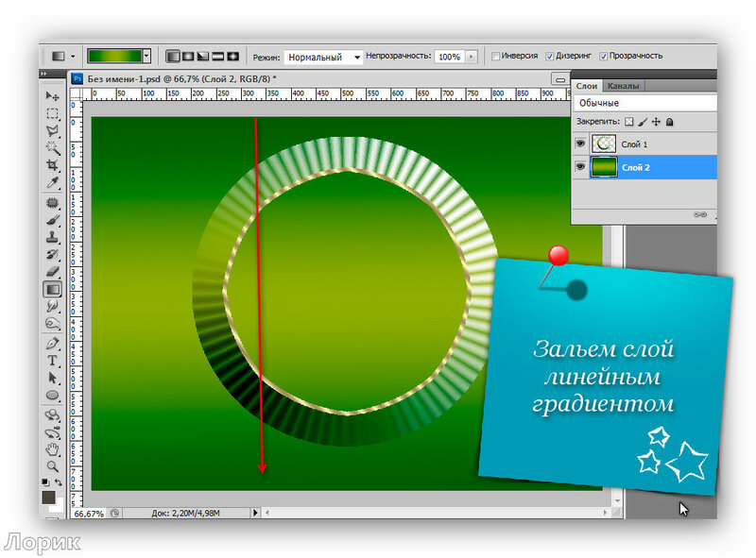The height and width of the screenshot is (558, 756).
Task: Hide Слой 1 using eye icon
Action: pos(581,144)
